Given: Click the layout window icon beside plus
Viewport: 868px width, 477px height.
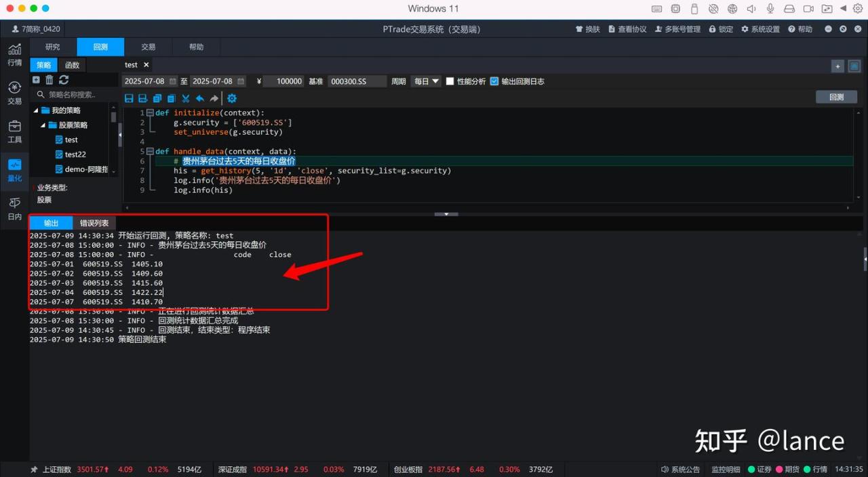Looking at the screenshot, I should (854, 66).
